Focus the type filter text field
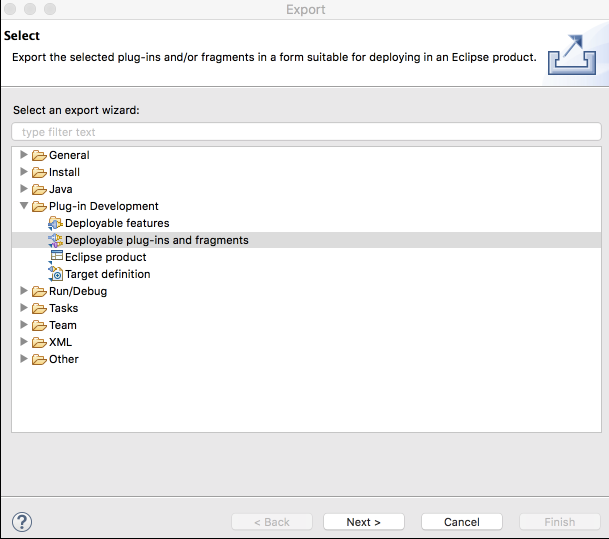The image size is (609, 539). pos(306,132)
